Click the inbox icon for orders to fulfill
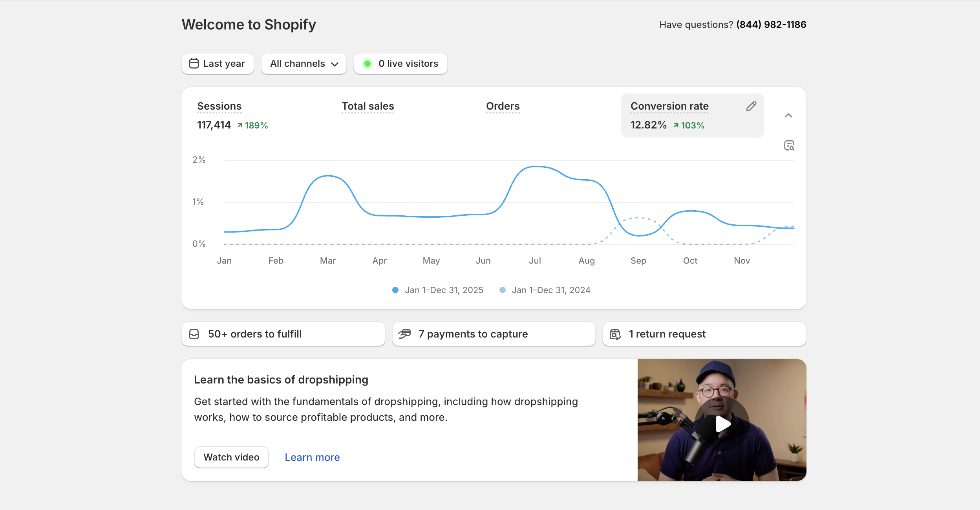Image resolution: width=980 pixels, height=510 pixels. (194, 334)
